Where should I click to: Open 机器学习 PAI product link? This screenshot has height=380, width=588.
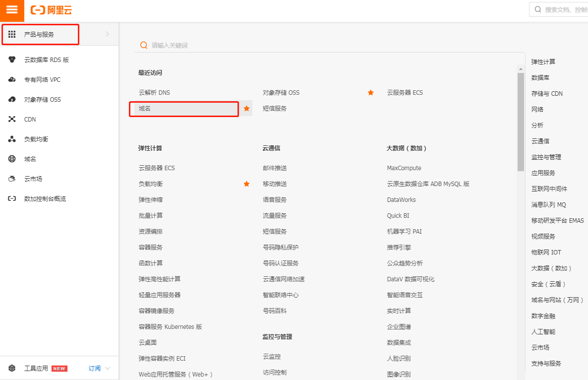[x=404, y=232]
